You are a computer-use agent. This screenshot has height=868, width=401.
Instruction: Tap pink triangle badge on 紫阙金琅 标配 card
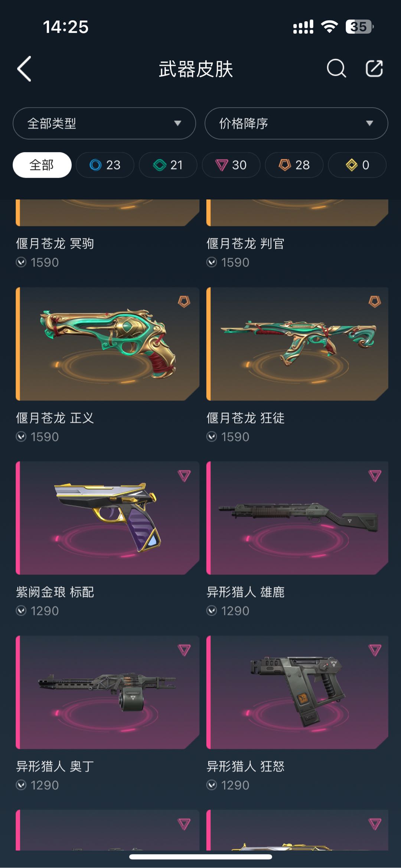[184, 476]
